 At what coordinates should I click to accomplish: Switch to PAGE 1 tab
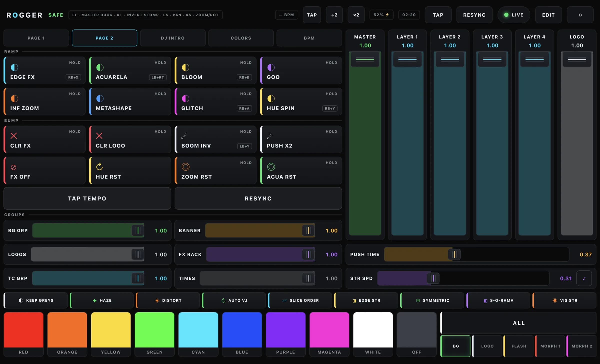[36, 38]
